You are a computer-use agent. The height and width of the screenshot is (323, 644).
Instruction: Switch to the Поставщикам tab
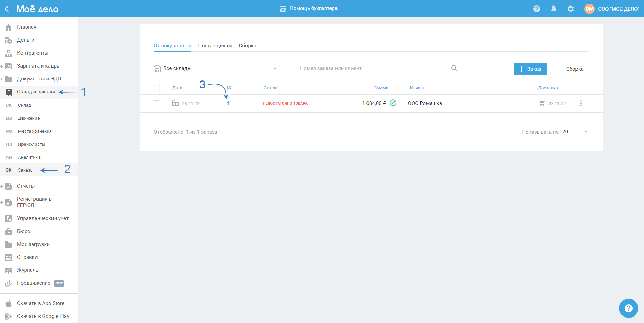point(215,46)
